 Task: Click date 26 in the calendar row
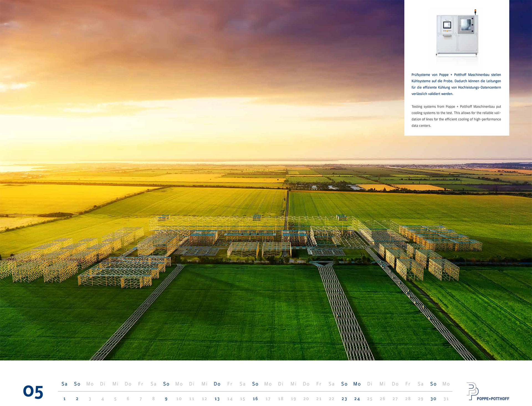pos(383,399)
